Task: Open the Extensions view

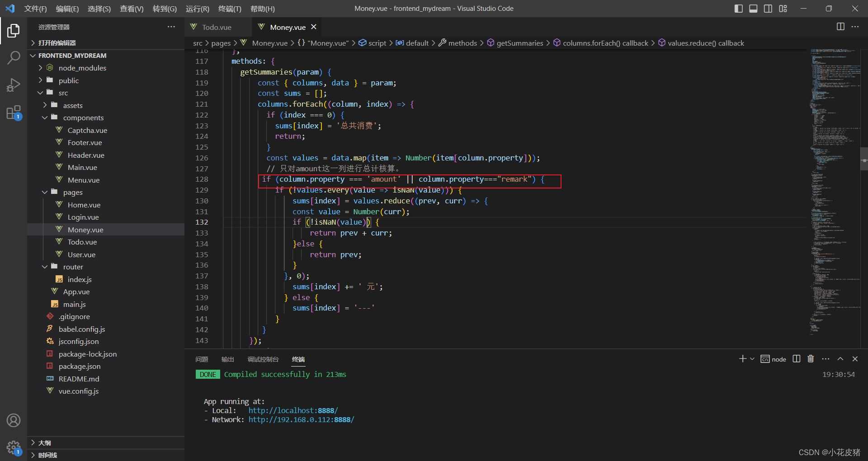Action: tap(14, 112)
